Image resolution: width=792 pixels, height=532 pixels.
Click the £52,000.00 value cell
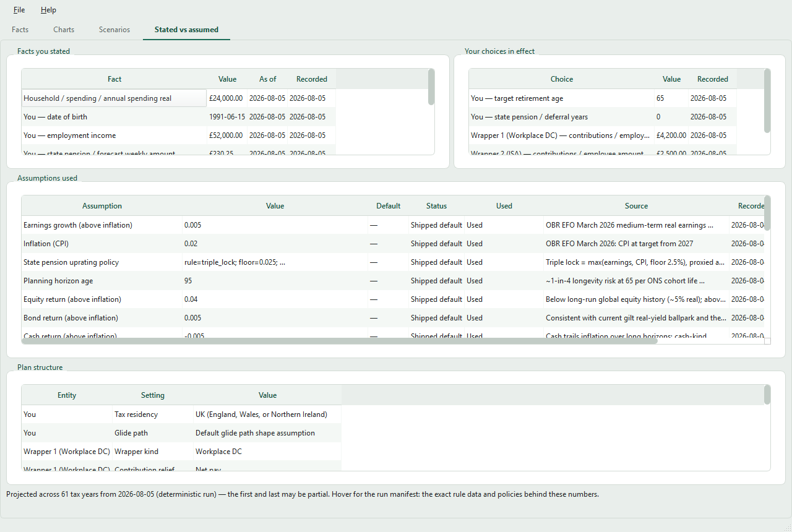pyautogui.click(x=226, y=135)
